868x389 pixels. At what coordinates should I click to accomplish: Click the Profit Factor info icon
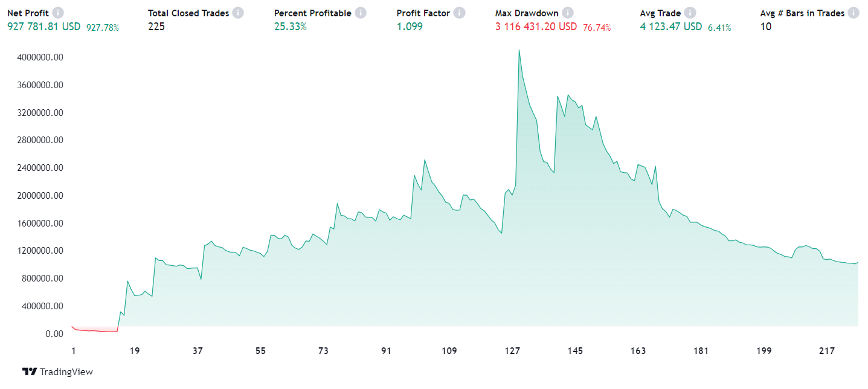(460, 13)
